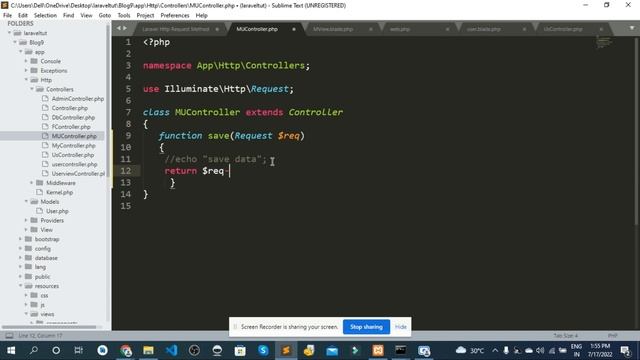This screenshot has width=640, height=360.
Task: Open the Goto menu
Action: [x=104, y=15]
